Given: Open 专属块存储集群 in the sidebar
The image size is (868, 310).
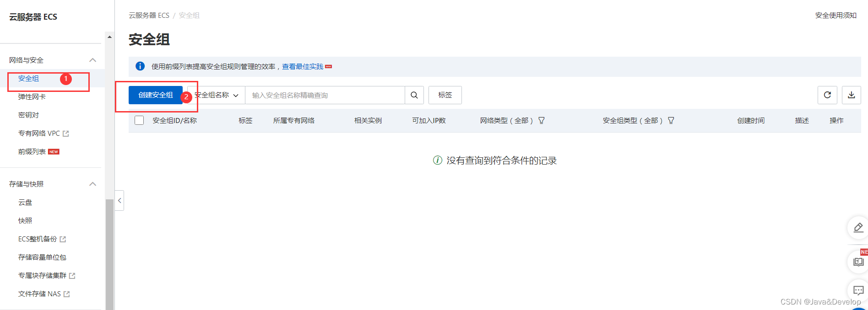Looking at the screenshot, I should (x=42, y=276).
